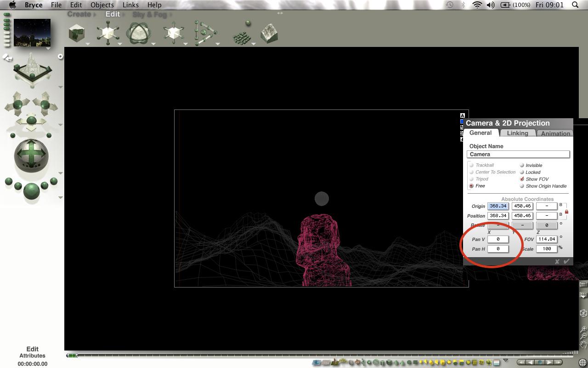Open the terrain Edit Object tool
The height and width of the screenshot is (368, 588).
tap(269, 34)
